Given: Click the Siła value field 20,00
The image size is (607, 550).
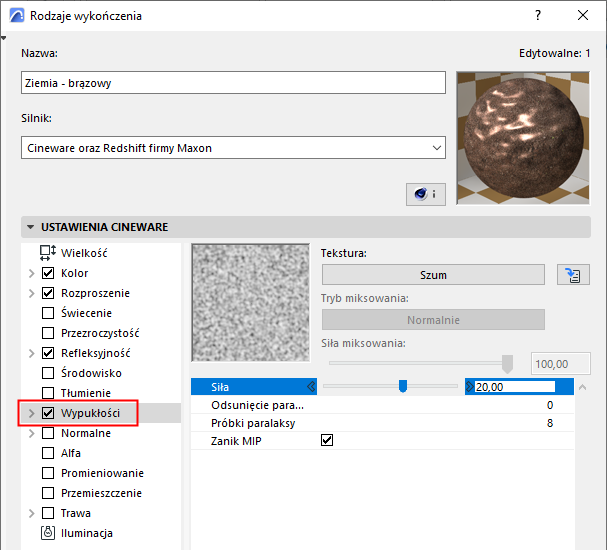Looking at the screenshot, I should 514,387.
